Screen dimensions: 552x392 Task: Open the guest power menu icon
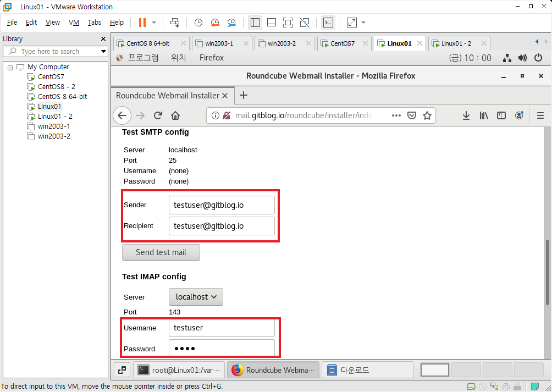(538, 58)
